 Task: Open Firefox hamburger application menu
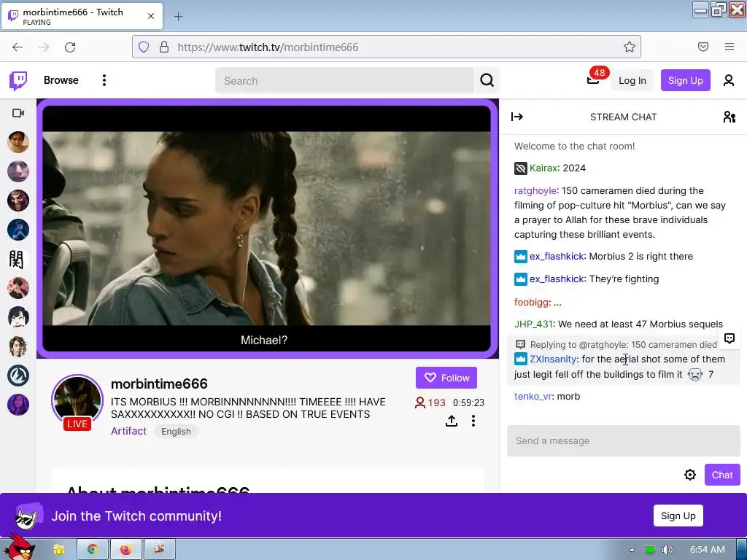[729, 47]
